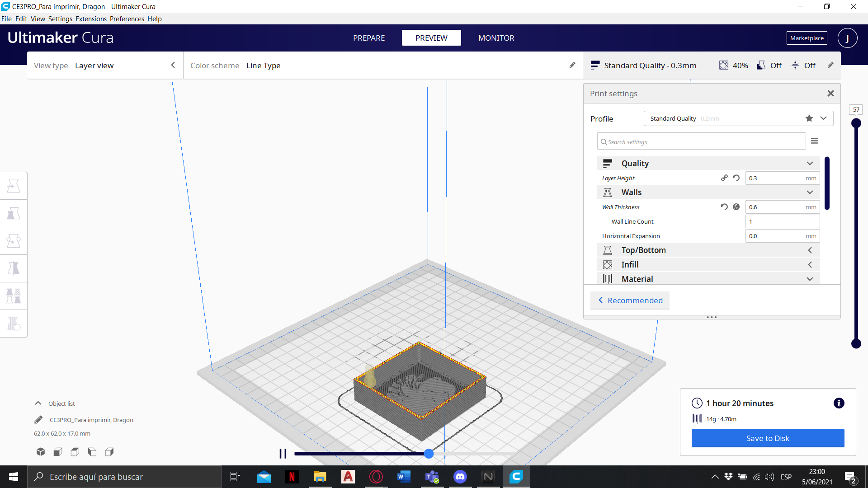Expand the Infill section

click(708, 264)
